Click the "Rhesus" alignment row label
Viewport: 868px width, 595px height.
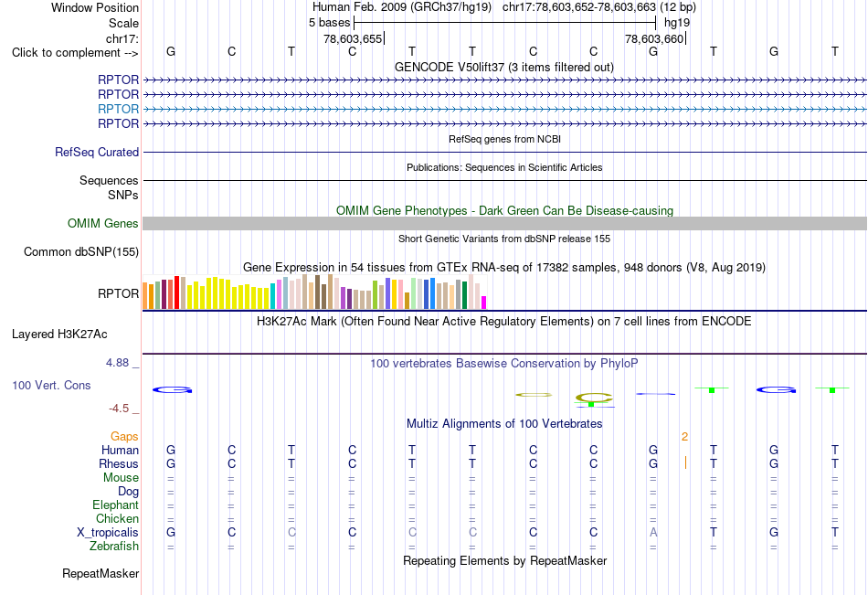[x=119, y=463]
